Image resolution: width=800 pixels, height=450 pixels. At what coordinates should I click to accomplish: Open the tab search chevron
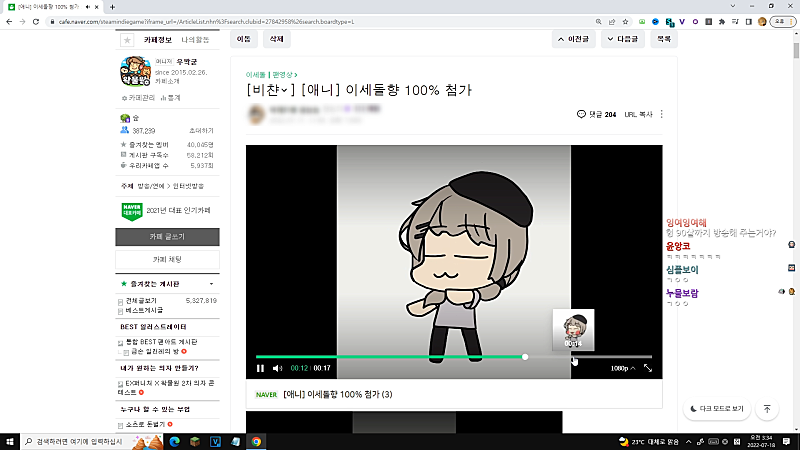(733, 6)
